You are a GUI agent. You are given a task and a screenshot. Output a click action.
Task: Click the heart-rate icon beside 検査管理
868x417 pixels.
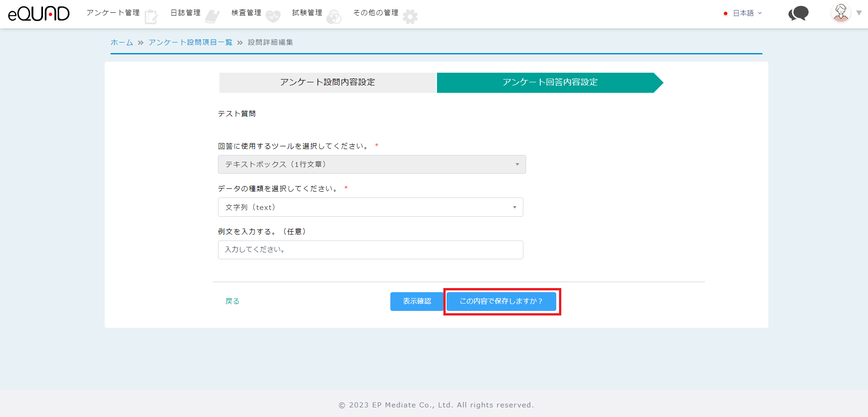(273, 16)
